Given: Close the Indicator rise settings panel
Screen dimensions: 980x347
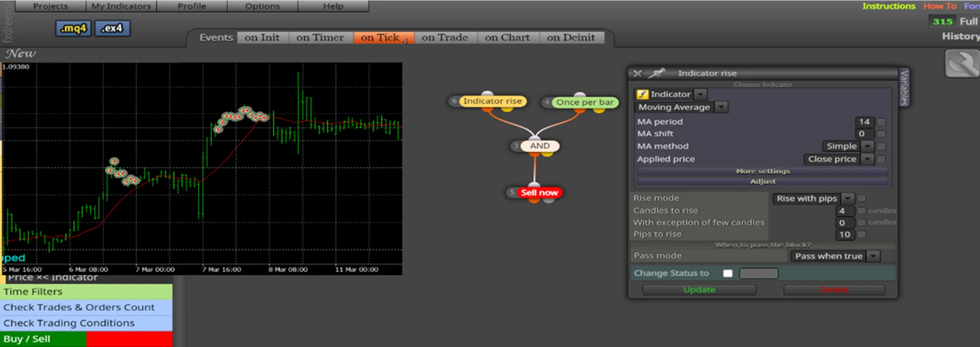Looking at the screenshot, I should (638, 73).
